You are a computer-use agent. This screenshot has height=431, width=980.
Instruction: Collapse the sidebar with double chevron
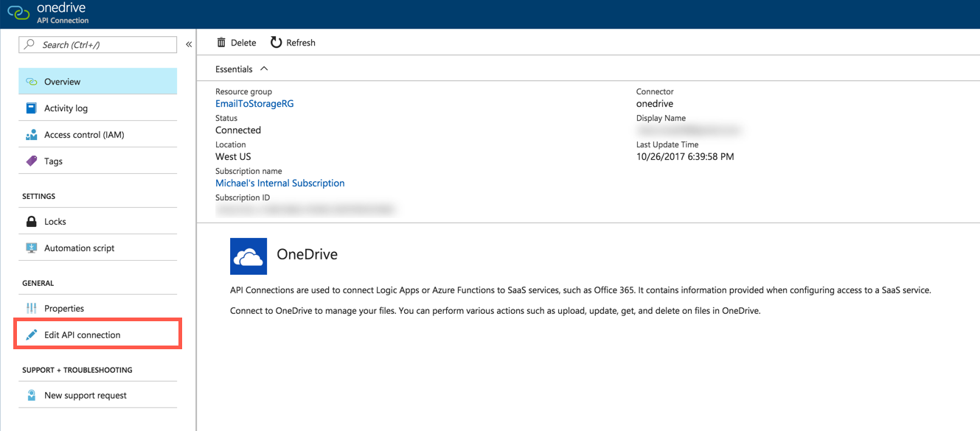[x=189, y=45]
